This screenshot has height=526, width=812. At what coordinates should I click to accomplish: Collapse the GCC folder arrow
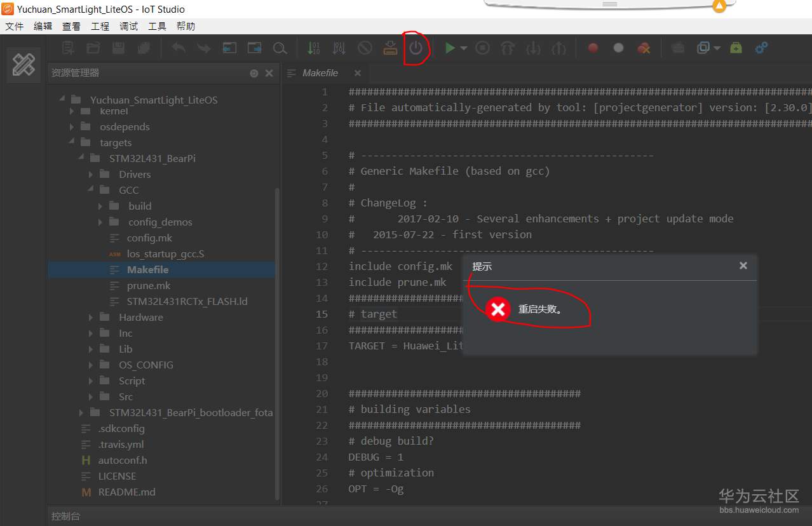coord(90,190)
